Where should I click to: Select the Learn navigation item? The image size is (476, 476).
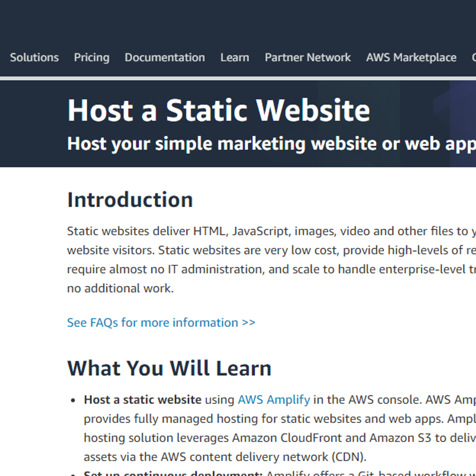(x=235, y=58)
